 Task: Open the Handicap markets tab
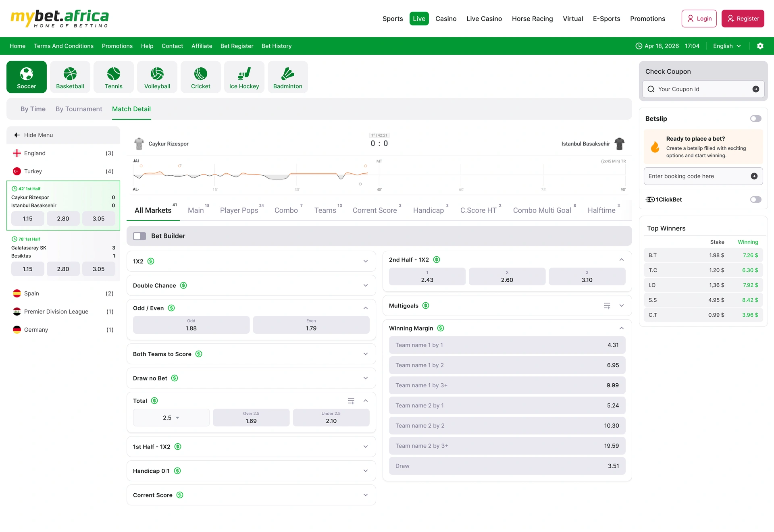(x=429, y=210)
